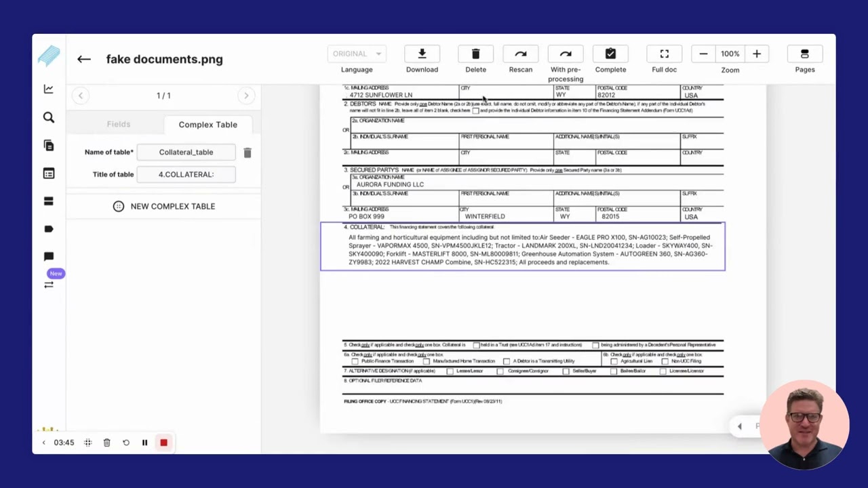Screen dimensions: 868x488
Task: Check the Agricultural Lien box
Action: pos(614,361)
